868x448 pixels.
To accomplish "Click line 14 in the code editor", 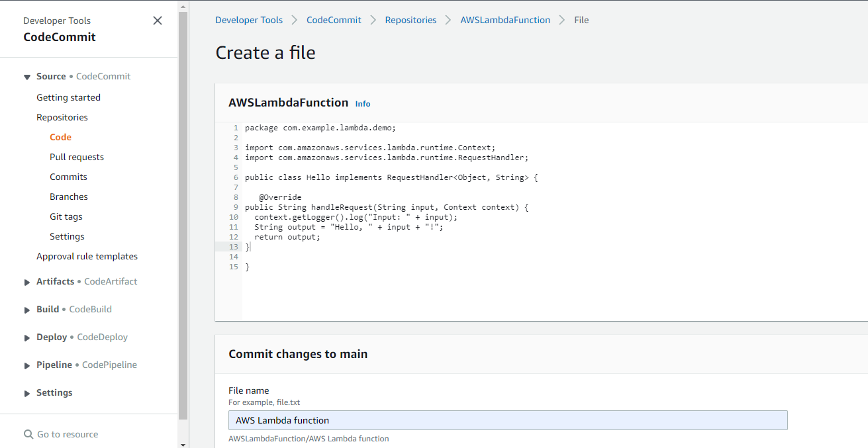I will click(x=397, y=257).
